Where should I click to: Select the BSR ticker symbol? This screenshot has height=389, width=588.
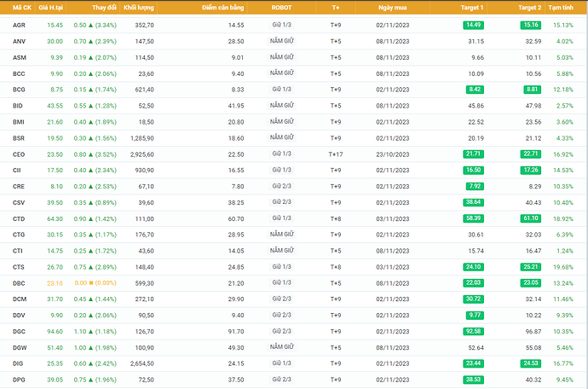pos(19,138)
